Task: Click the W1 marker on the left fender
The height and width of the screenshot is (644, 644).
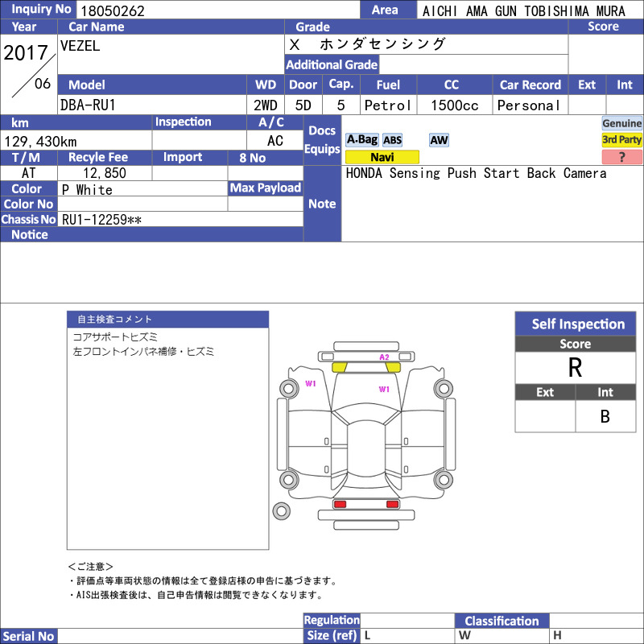Action: pyautogui.click(x=310, y=384)
